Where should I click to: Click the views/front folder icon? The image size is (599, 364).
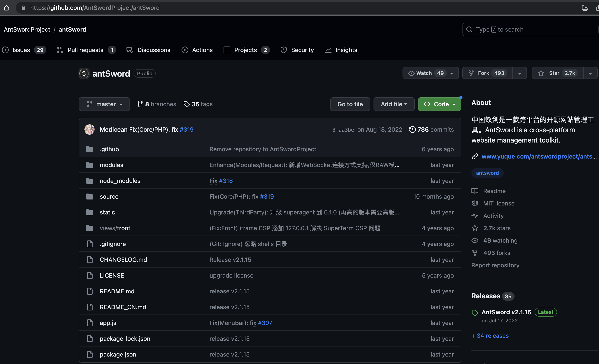pos(89,228)
